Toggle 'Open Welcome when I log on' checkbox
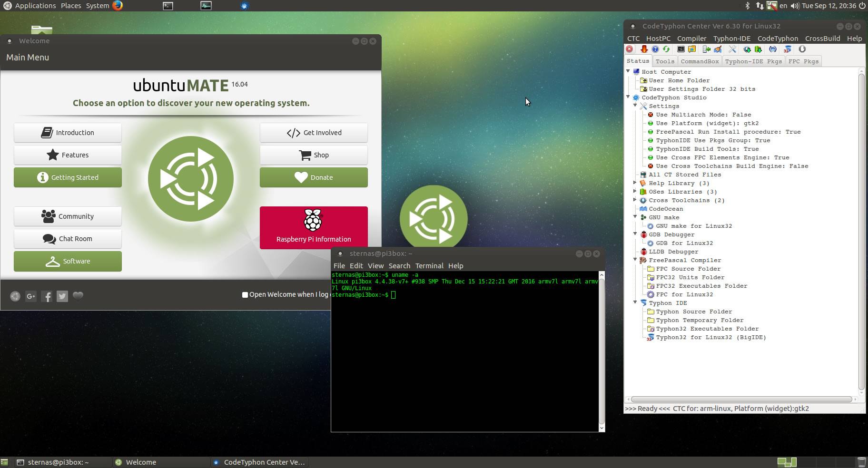The height and width of the screenshot is (468, 868). [245, 295]
